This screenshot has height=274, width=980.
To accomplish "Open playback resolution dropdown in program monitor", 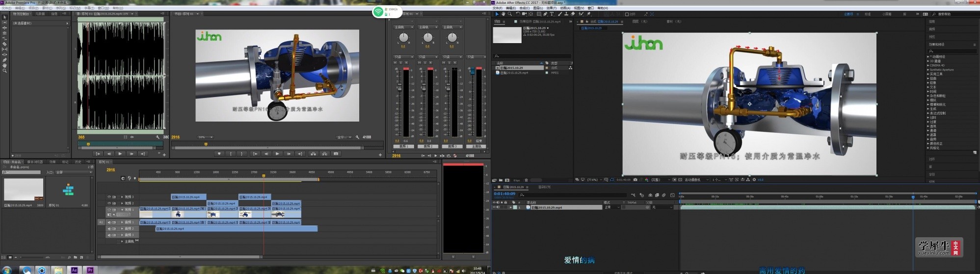I will pos(344,137).
